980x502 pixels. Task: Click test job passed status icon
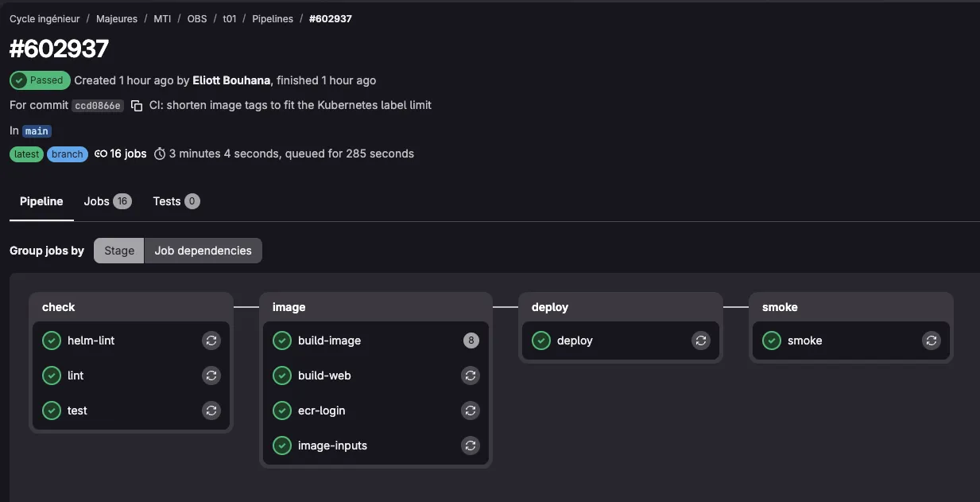click(52, 411)
